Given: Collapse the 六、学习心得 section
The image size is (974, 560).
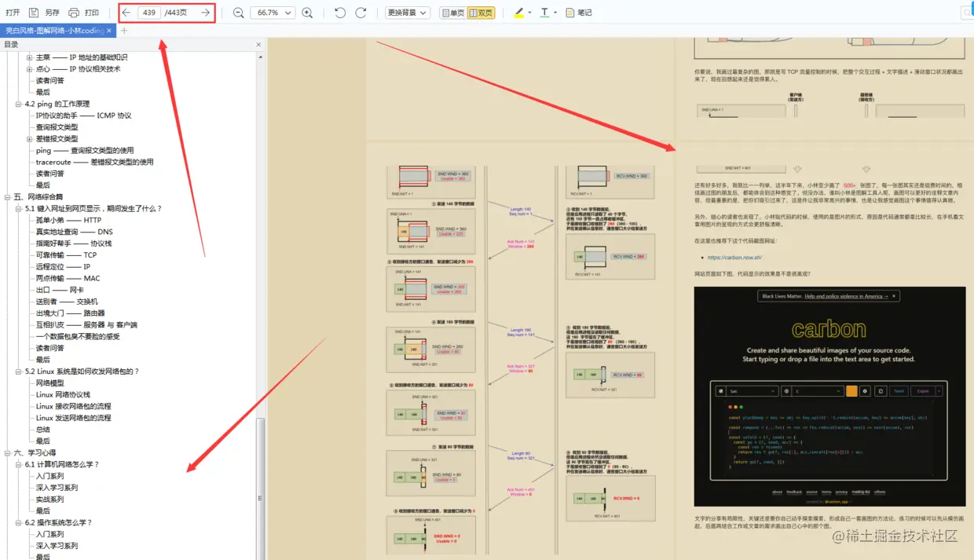Looking at the screenshot, I should point(7,453).
